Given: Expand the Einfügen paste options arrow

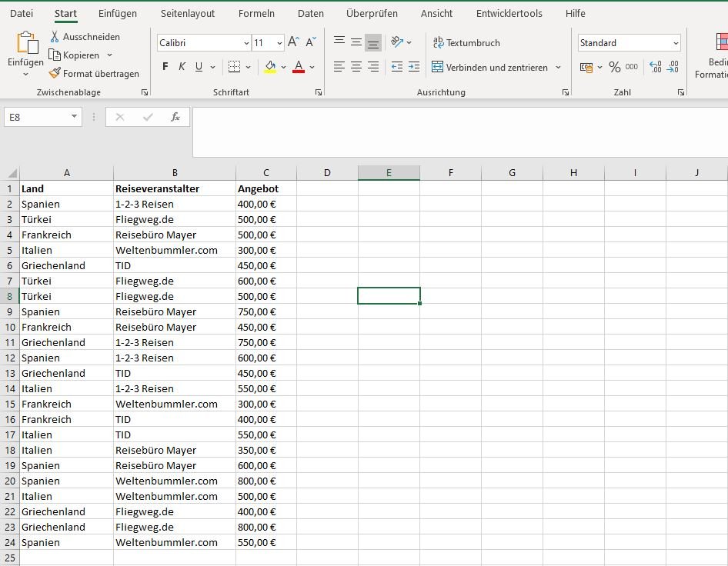Looking at the screenshot, I should coord(25,75).
